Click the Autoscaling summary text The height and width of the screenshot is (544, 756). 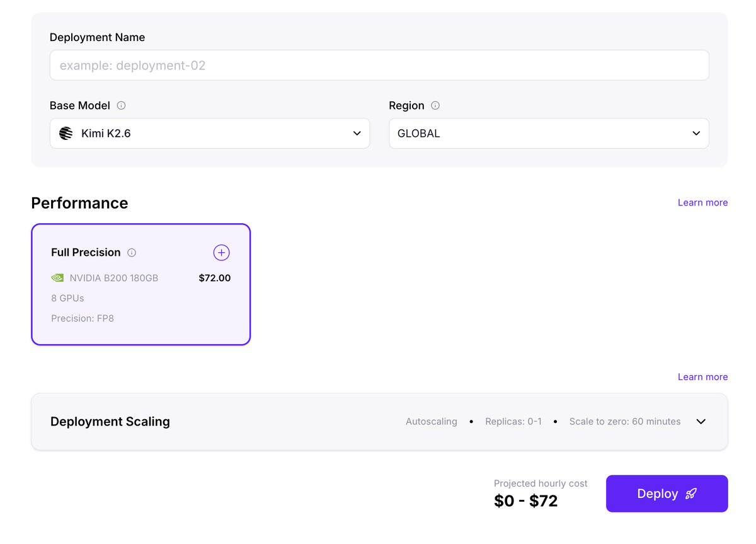pos(432,422)
